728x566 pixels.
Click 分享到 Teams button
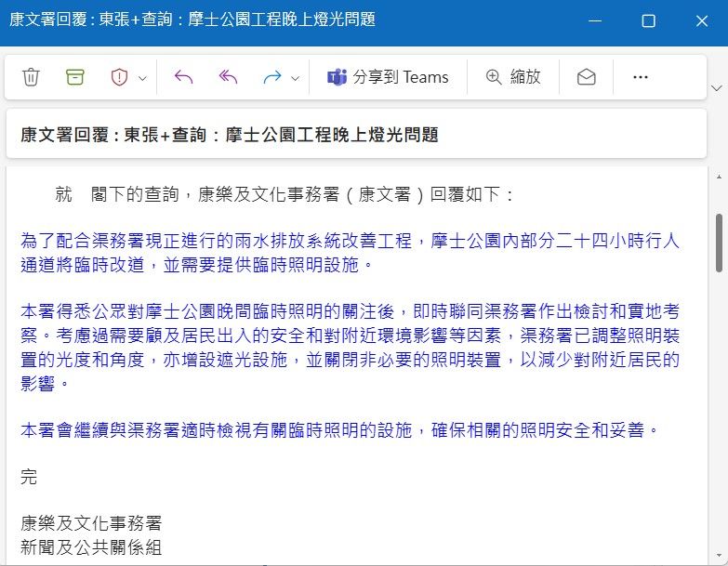[388, 77]
